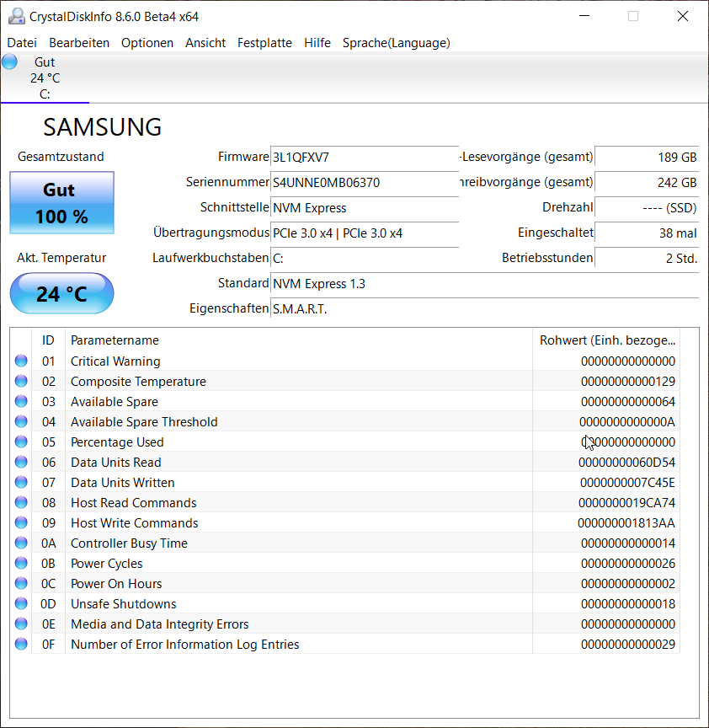The image size is (709, 728).
Task: Click raw value 0000000019CA74
Action: (626, 503)
